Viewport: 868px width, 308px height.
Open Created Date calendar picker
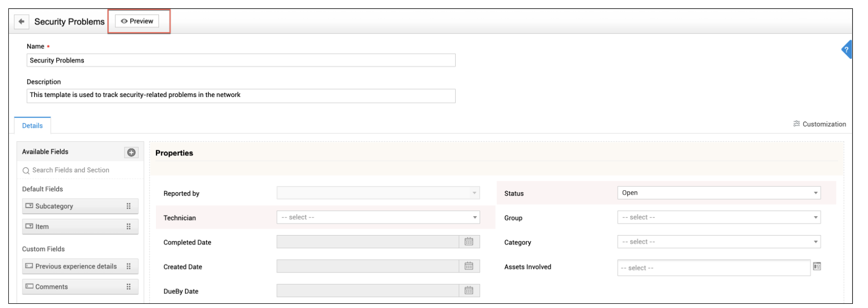pos(469,266)
